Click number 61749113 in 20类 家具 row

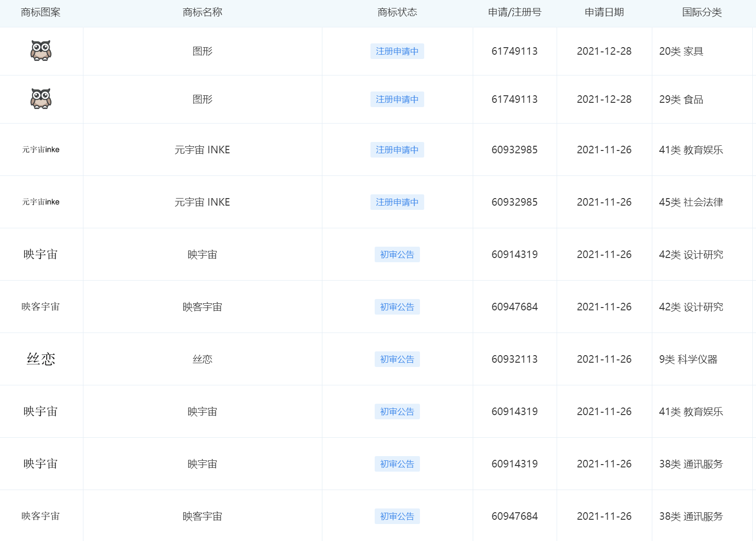[x=515, y=51]
